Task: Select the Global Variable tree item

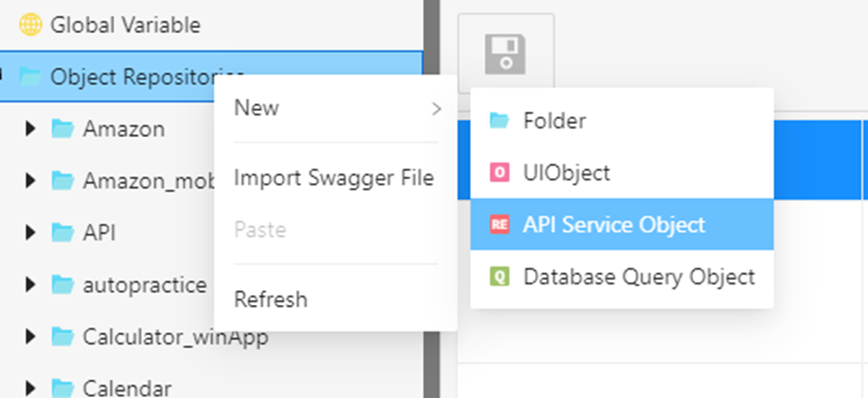Action: pos(125,25)
